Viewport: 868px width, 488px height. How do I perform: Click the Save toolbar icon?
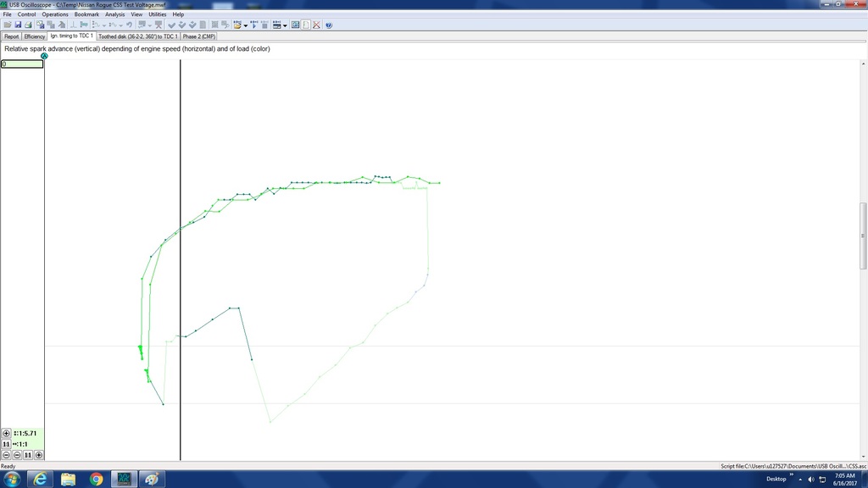(18, 25)
